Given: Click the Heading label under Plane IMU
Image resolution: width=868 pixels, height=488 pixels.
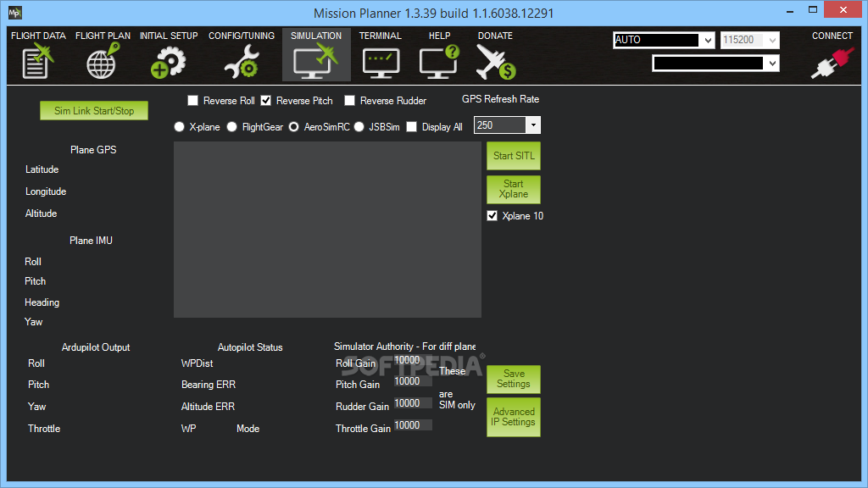Looking at the screenshot, I should (x=42, y=302).
